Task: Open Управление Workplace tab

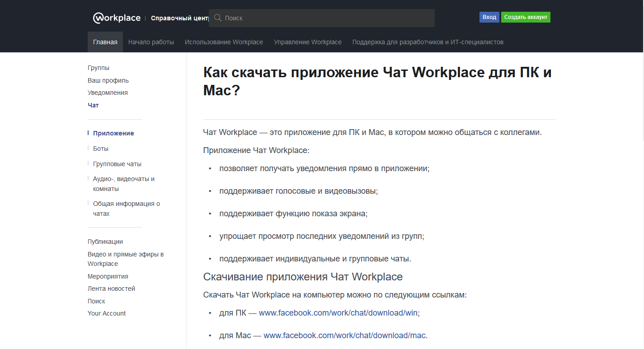Action: [308, 42]
